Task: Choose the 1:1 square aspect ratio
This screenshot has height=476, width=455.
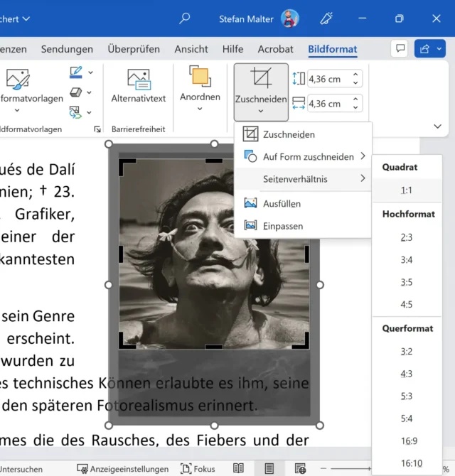Action: pos(406,190)
